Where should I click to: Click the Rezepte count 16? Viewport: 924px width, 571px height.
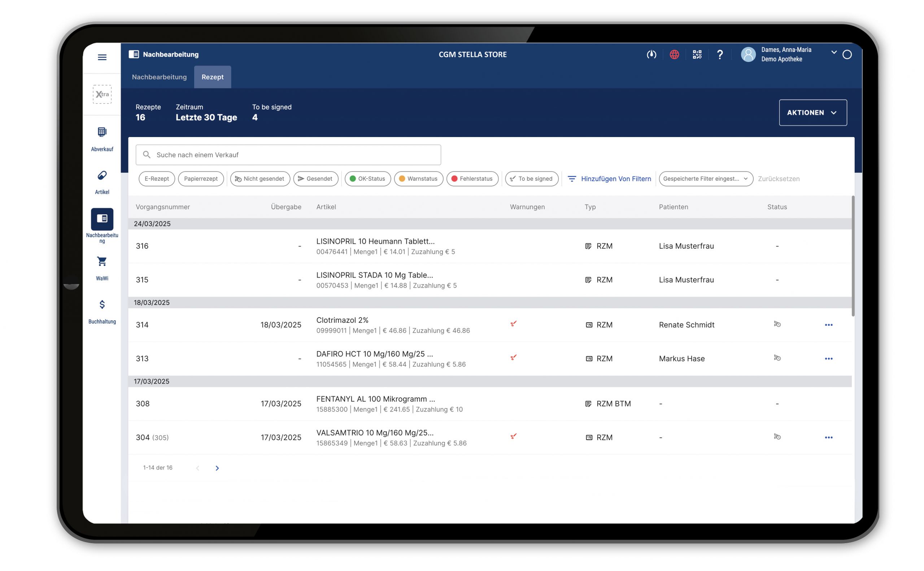coord(140,118)
